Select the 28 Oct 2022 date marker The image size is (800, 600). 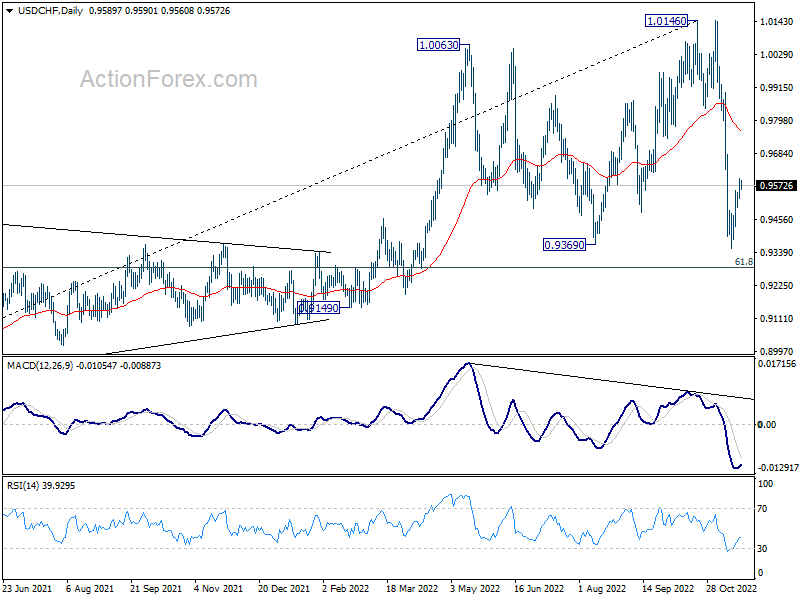coord(731,588)
